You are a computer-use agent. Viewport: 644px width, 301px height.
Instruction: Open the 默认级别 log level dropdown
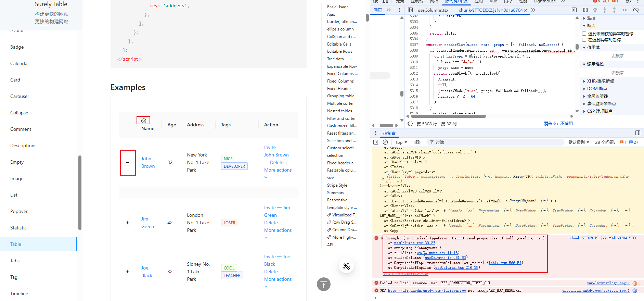579,142
